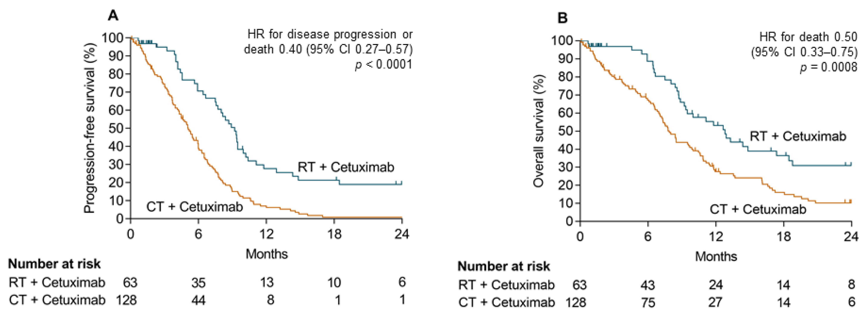Select the 'Progression-free survival (%)' axis title
This screenshot has width=868, height=318.
(90, 128)
